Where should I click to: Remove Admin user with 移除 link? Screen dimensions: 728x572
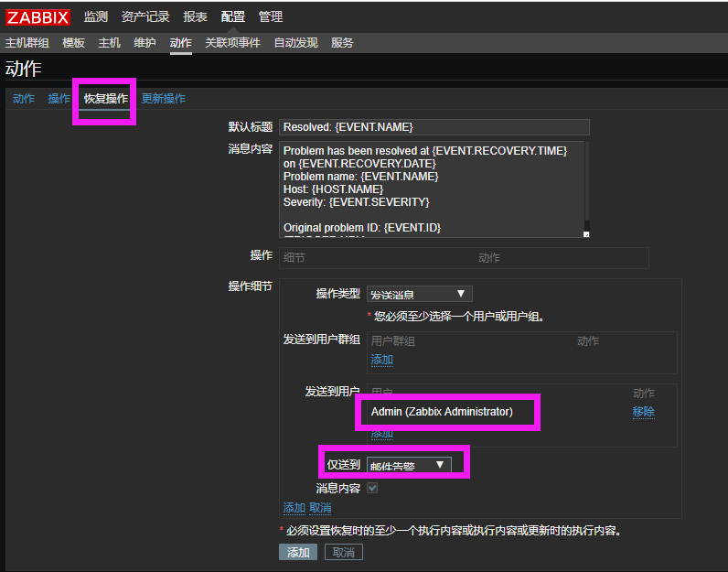click(x=644, y=412)
